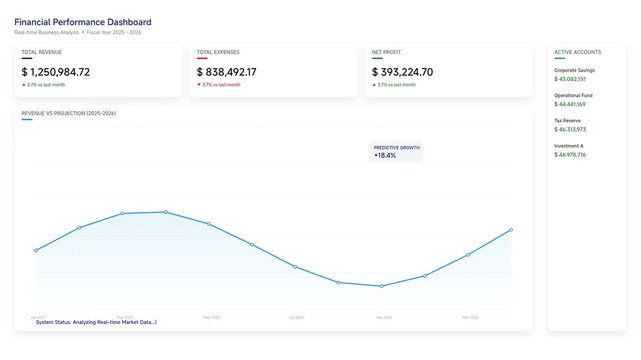Image resolution: width=641 pixels, height=360 pixels.
Task: Click the May 2025 axis label
Action: 211,317
